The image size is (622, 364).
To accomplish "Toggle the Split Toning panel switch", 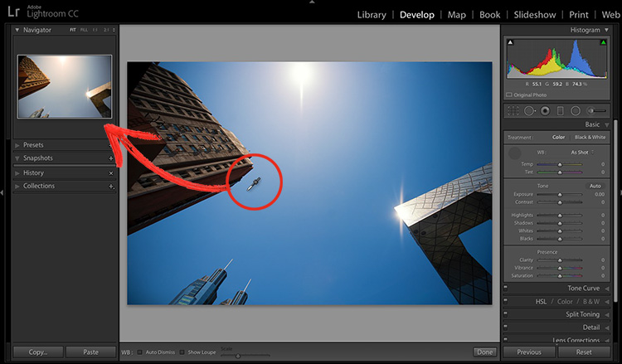I will click(506, 314).
